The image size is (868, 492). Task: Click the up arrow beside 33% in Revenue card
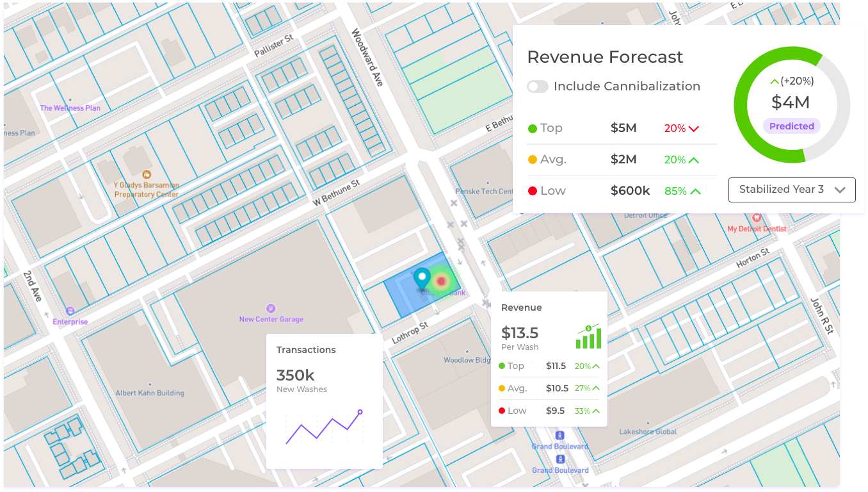pos(596,411)
